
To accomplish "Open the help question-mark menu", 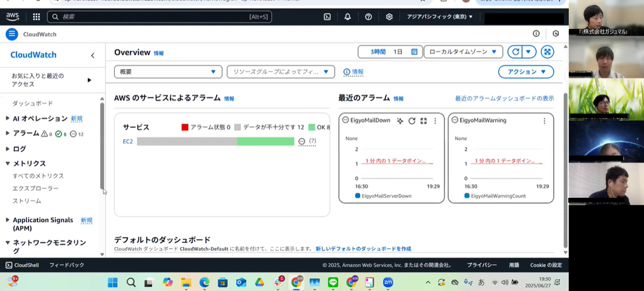I will pos(369,17).
